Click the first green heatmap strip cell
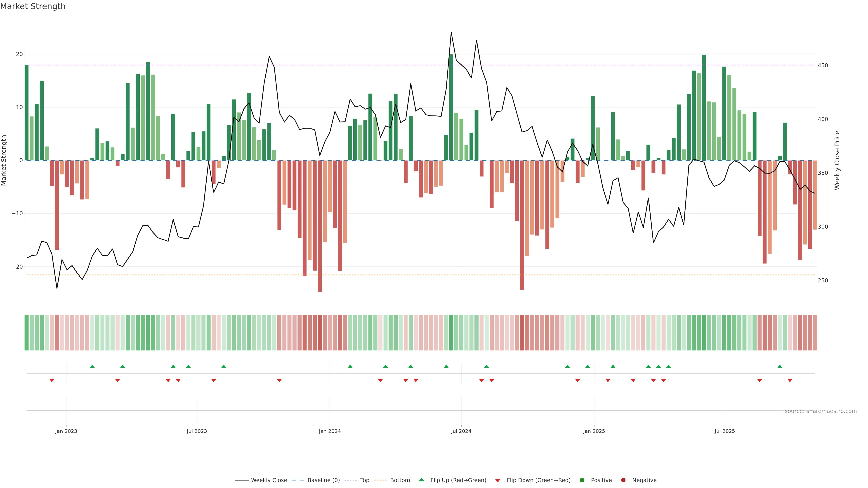This screenshot has width=868, height=488. pos(27,333)
